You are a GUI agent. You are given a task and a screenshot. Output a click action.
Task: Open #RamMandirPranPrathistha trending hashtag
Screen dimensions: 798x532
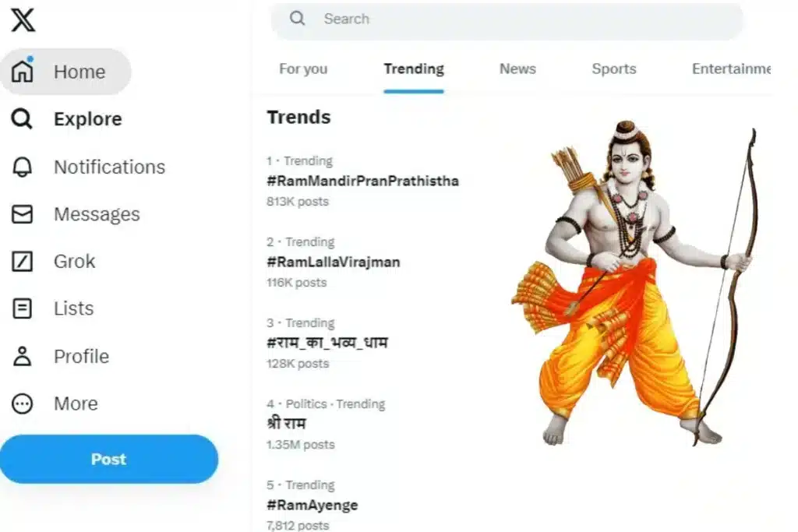pyautogui.click(x=362, y=181)
